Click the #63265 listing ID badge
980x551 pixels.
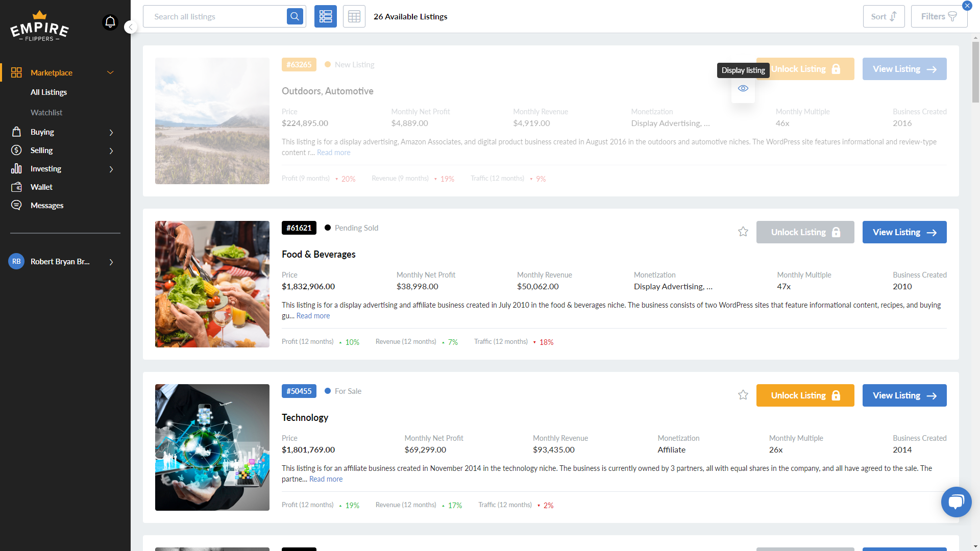299,65
